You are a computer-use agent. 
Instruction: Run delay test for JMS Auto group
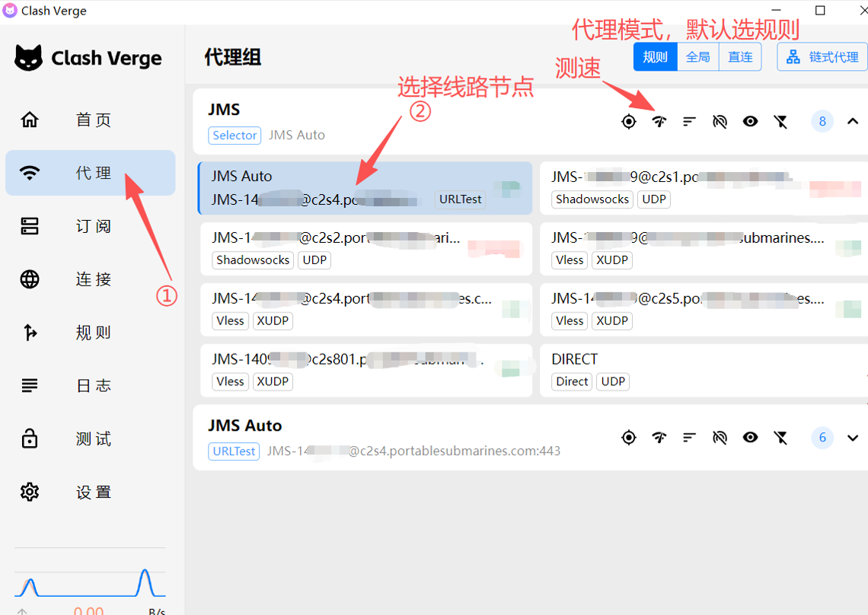pos(659,438)
